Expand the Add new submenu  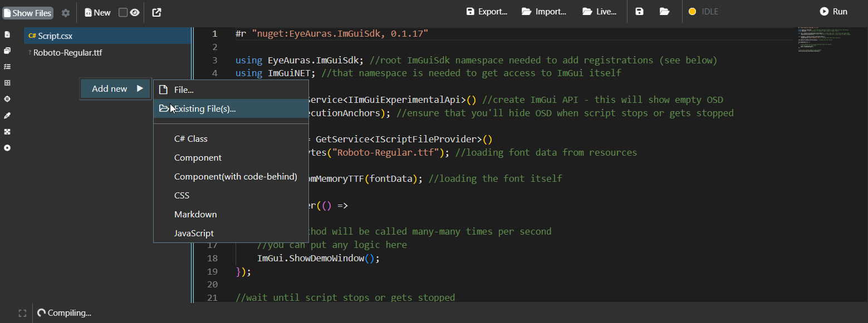[116, 89]
